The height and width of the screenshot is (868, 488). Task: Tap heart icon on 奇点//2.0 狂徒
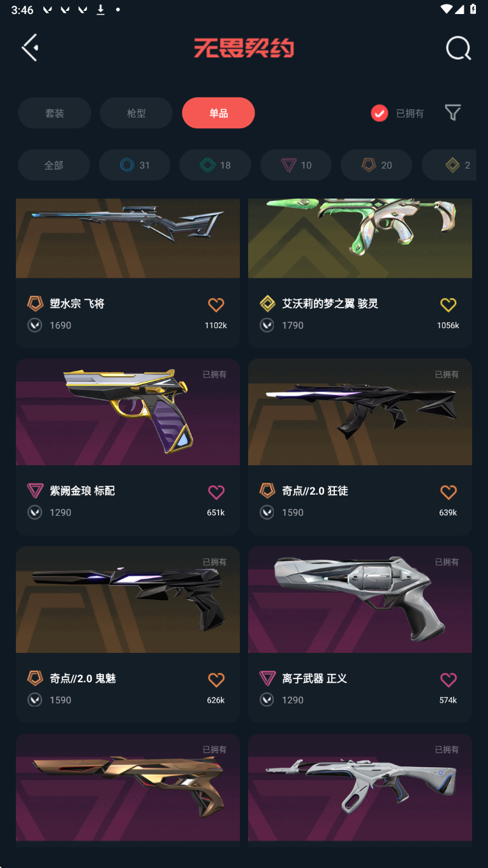coord(448,492)
